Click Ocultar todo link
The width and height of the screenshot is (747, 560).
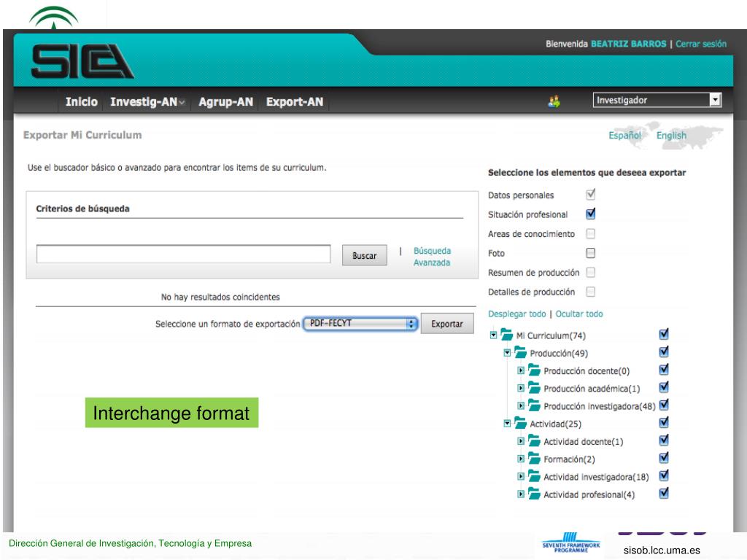[579, 314]
